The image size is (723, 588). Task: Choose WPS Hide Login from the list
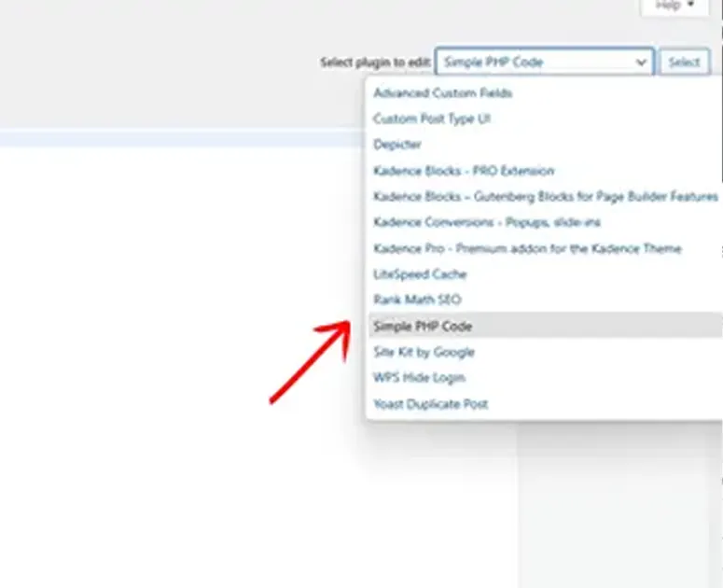(x=419, y=378)
